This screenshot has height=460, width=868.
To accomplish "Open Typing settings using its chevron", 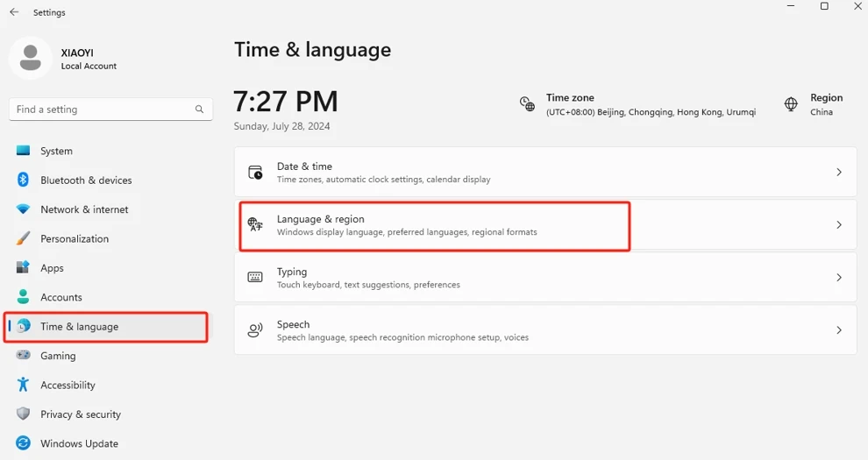I will (x=839, y=277).
